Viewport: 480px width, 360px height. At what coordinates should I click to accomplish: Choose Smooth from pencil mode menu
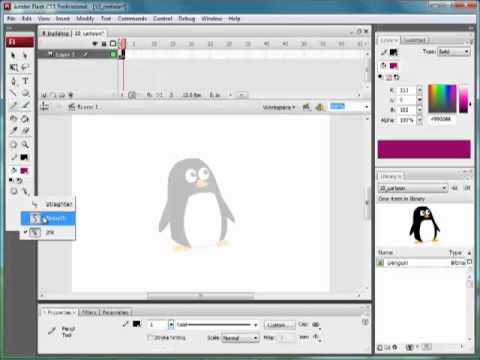pyautogui.click(x=48, y=219)
